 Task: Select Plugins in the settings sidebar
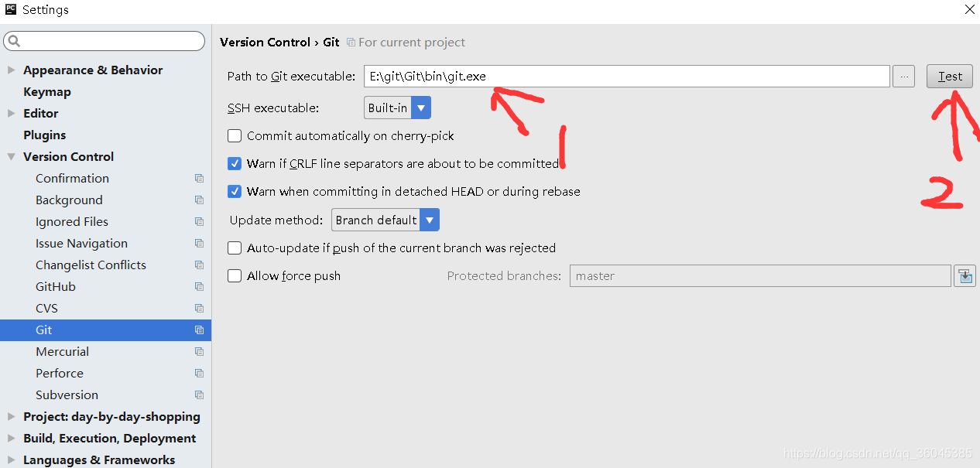tap(44, 135)
